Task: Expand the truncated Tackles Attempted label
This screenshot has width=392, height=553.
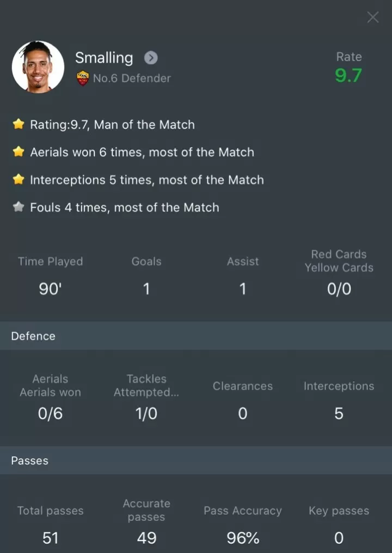Action: [x=146, y=386]
